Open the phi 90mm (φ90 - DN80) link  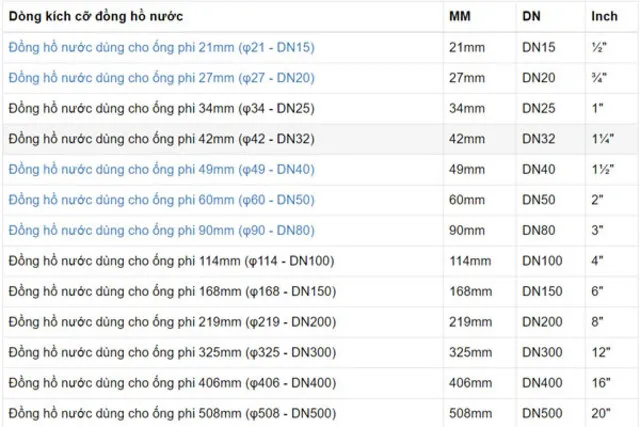click(161, 231)
